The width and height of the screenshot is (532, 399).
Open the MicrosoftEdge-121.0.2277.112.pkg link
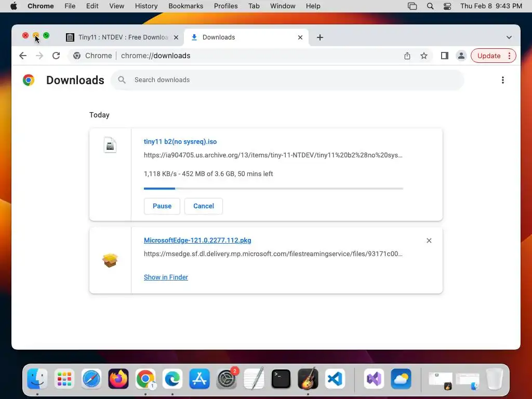[197, 241]
